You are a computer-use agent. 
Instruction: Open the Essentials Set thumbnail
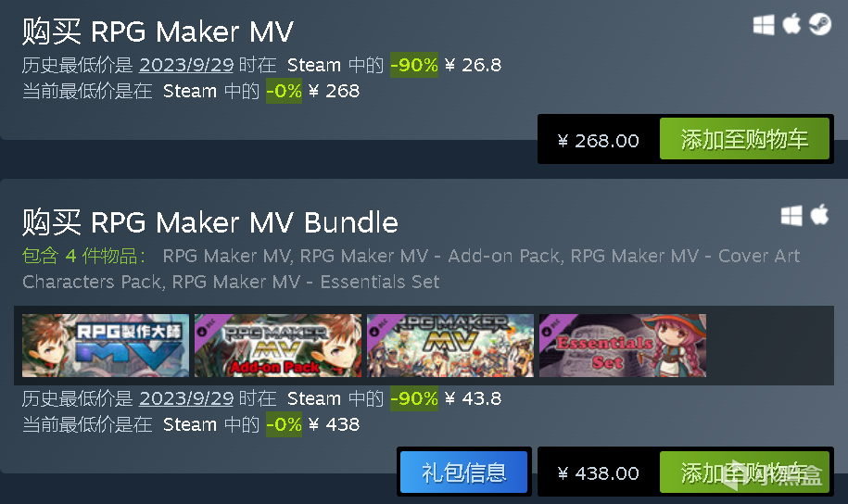[x=623, y=346]
